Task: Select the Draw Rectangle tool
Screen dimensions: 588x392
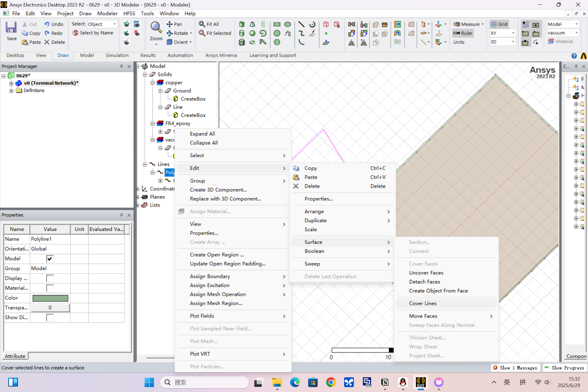Action: 277,24
